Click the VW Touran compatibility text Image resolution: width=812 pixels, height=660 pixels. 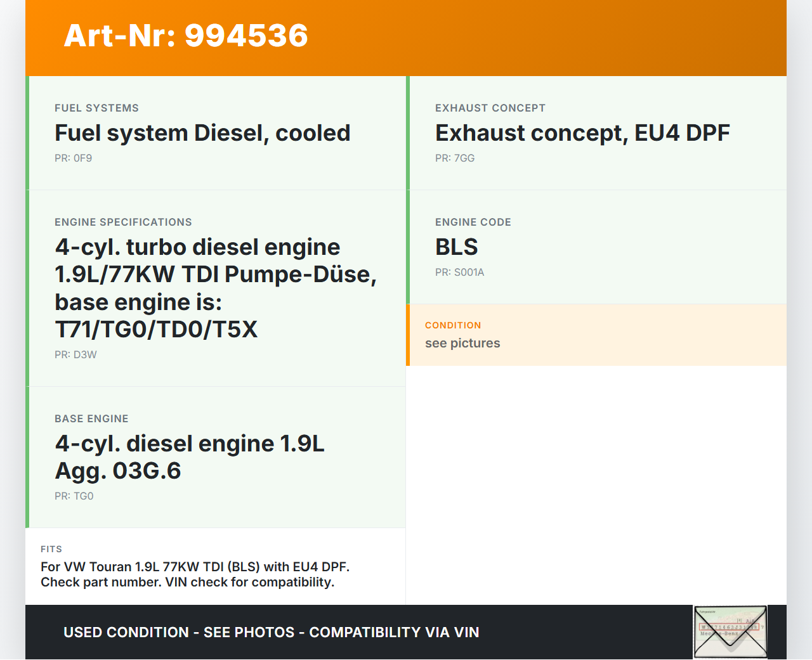point(195,574)
